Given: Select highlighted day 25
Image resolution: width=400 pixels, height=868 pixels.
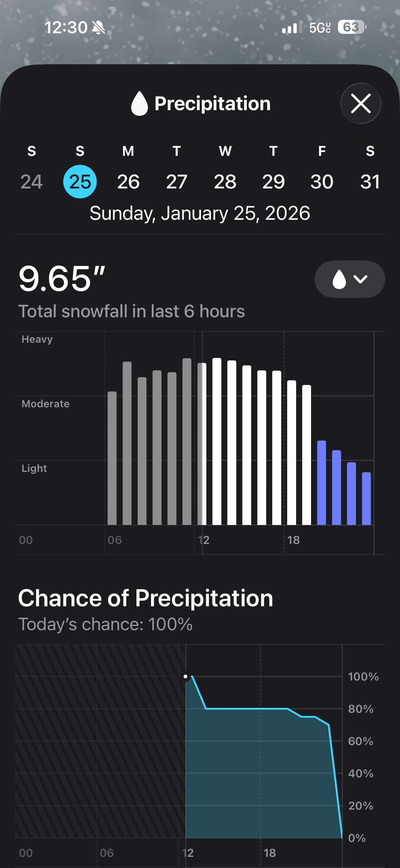Looking at the screenshot, I should (x=80, y=182).
